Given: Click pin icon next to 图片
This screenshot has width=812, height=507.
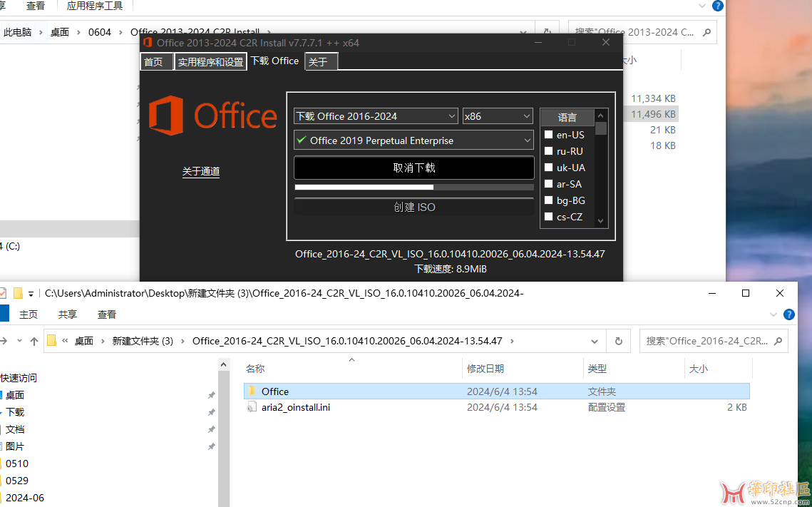Looking at the screenshot, I should point(211,446).
